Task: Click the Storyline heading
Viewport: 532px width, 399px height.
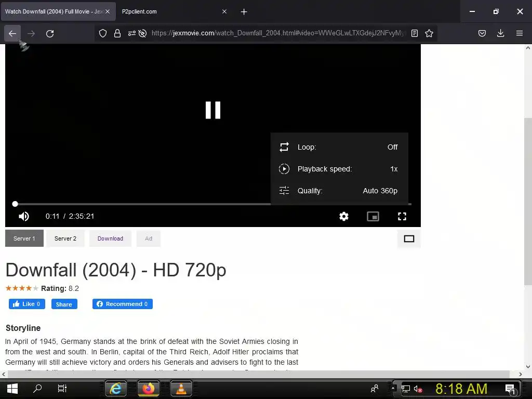Action: (x=23, y=328)
